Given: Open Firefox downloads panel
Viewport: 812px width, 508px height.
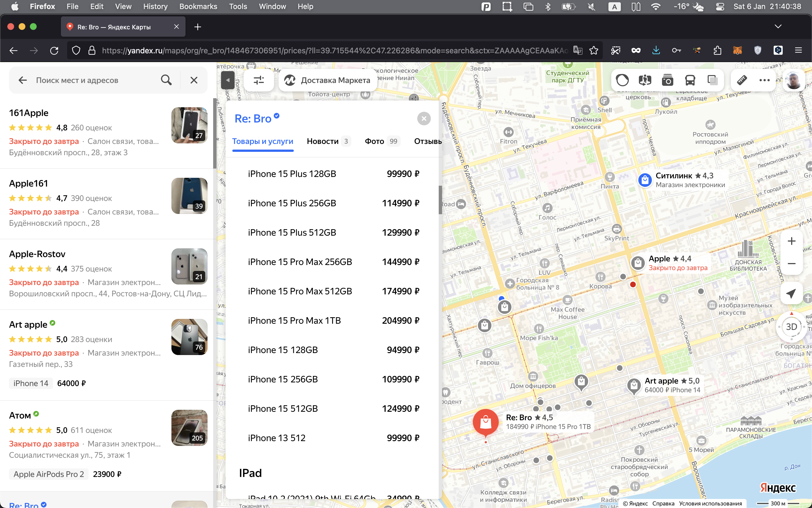Looking at the screenshot, I should [656, 51].
